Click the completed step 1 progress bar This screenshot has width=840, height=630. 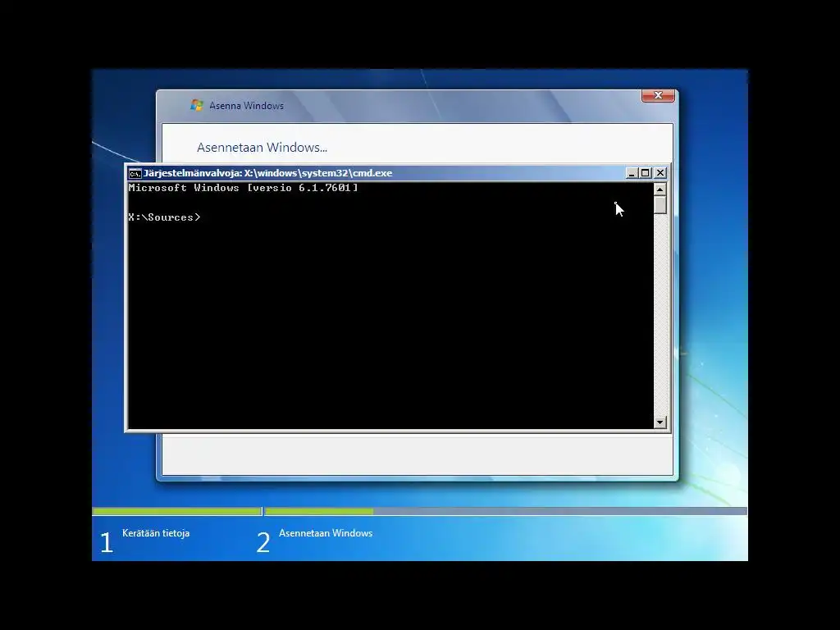pyautogui.click(x=177, y=512)
